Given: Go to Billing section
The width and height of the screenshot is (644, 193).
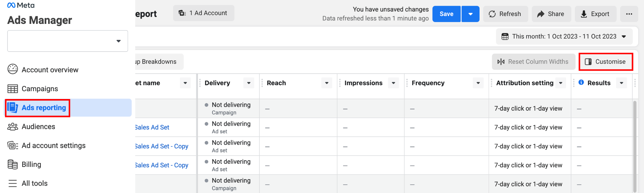Looking at the screenshot, I should coord(24,164).
